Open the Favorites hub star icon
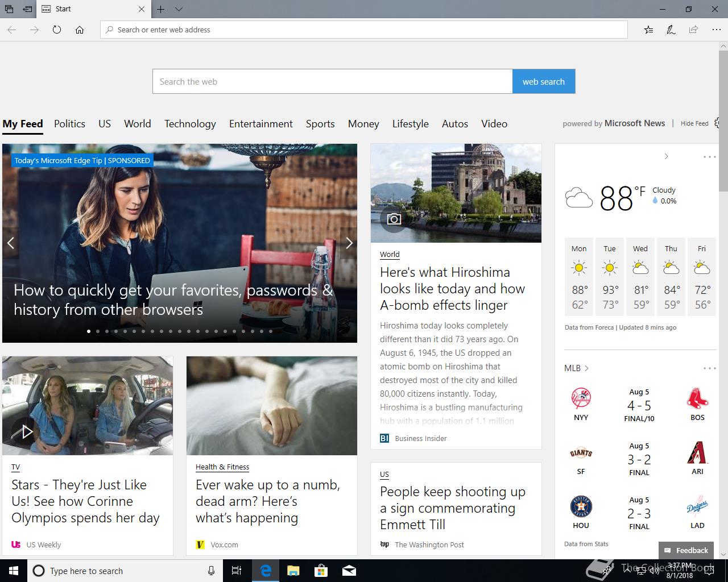 [648, 30]
